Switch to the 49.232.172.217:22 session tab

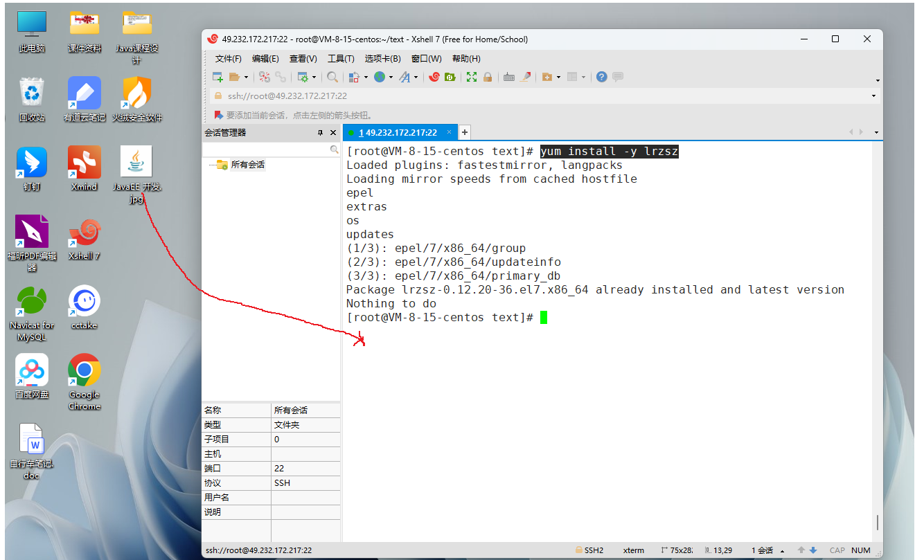pyautogui.click(x=399, y=132)
